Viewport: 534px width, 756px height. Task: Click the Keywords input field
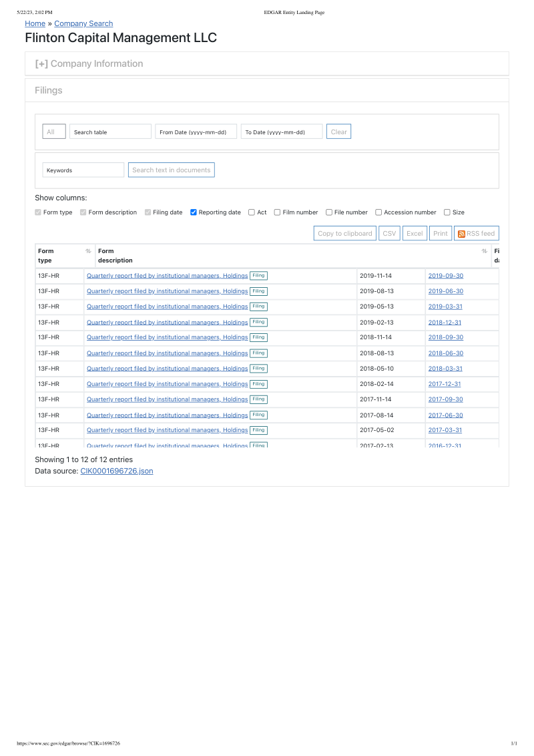tap(83, 170)
